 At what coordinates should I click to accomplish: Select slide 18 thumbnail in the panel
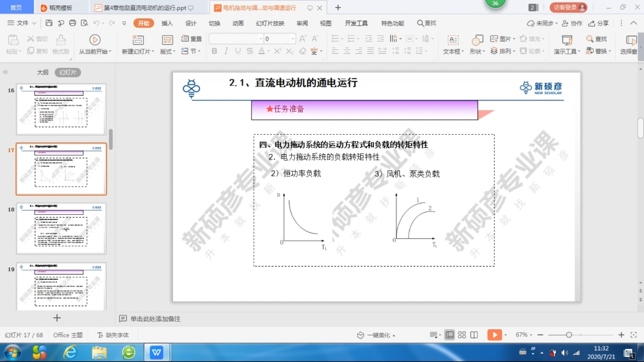(61, 228)
